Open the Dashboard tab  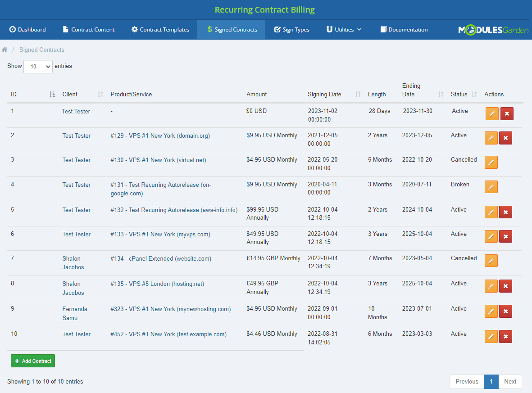click(x=27, y=30)
